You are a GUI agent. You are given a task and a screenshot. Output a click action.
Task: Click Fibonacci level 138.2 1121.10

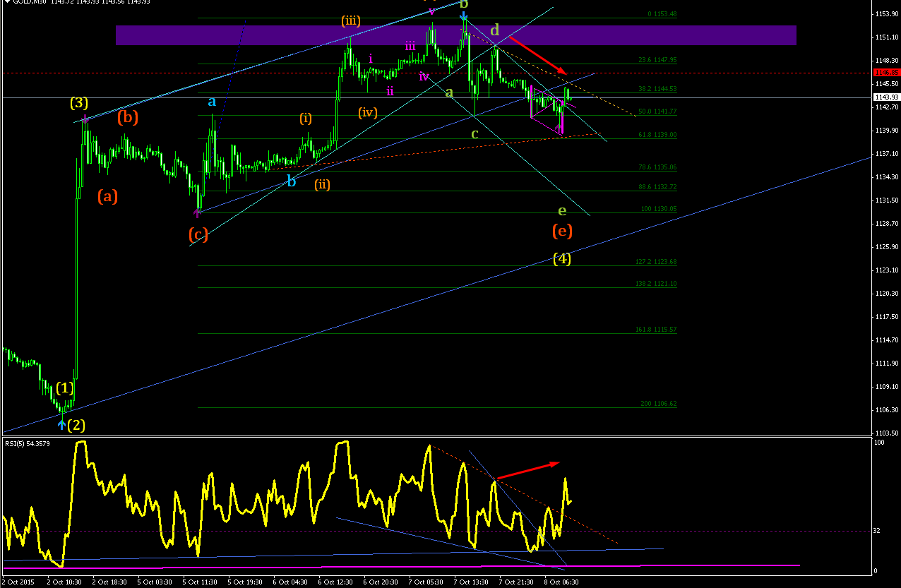(656, 284)
